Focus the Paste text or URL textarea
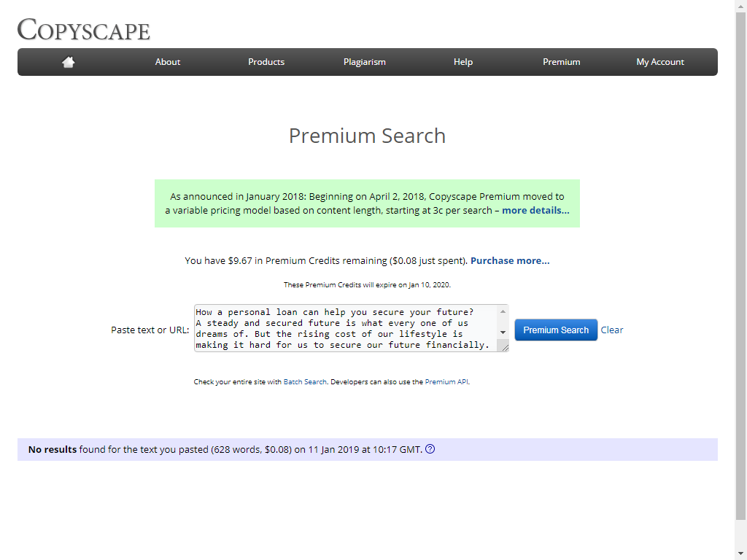The height and width of the screenshot is (560, 747). pos(351,328)
